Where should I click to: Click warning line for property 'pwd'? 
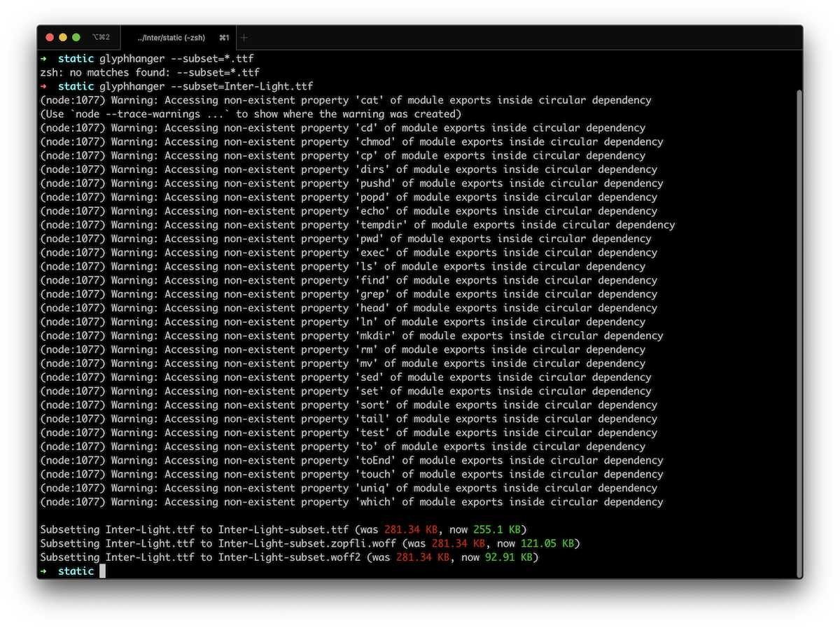point(346,239)
